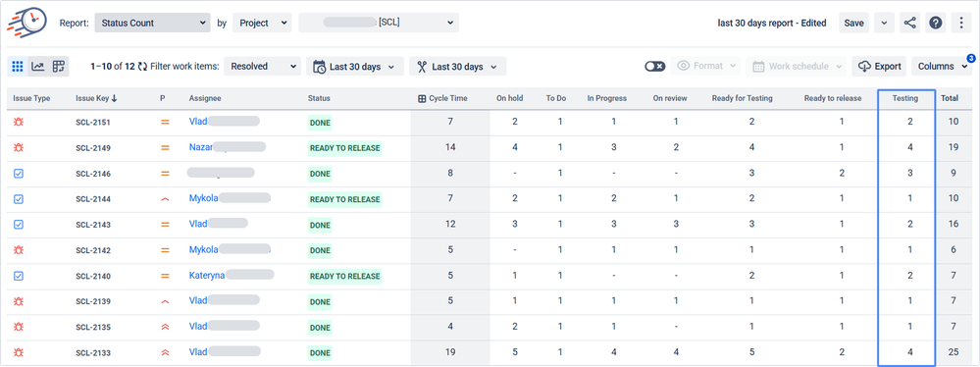980x367 pixels.
Task: Open assignee link Kateryna for SCL-2140
Action: pyautogui.click(x=206, y=275)
